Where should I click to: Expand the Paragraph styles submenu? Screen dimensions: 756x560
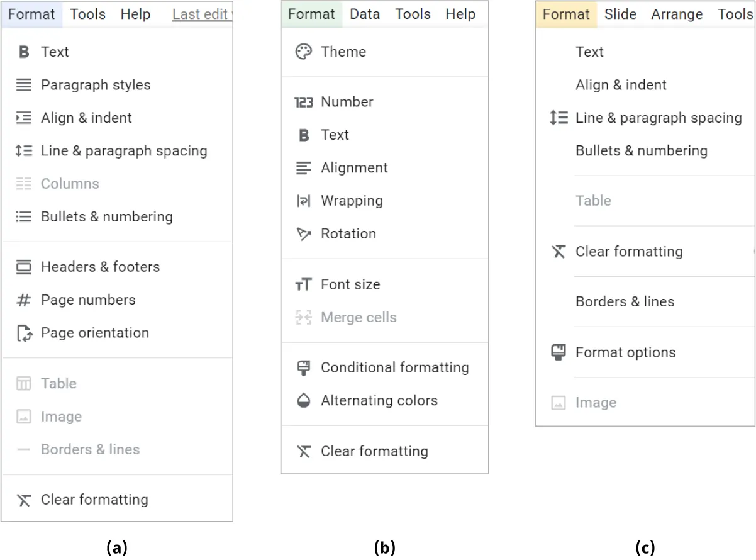tap(95, 85)
